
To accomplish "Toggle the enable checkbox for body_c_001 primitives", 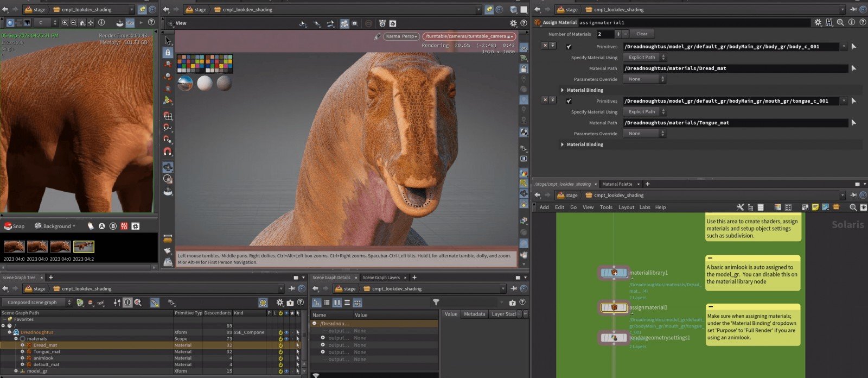I will (569, 47).
